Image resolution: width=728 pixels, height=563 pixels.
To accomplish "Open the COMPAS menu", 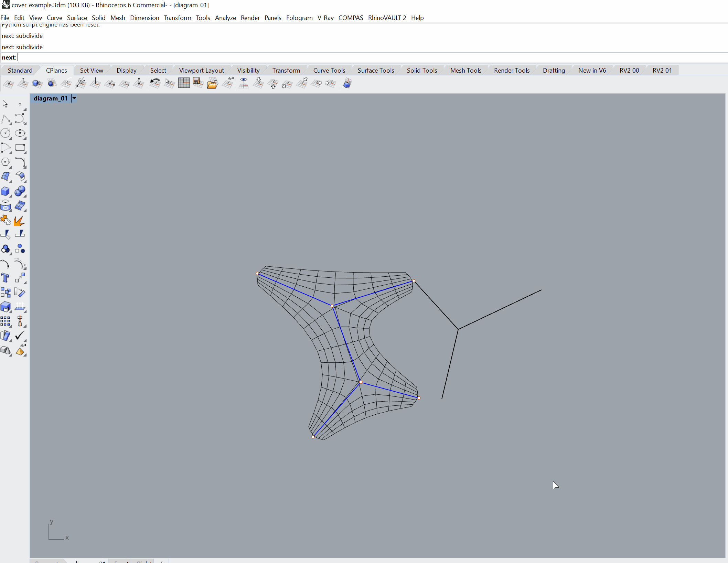I will pos(351,18).
